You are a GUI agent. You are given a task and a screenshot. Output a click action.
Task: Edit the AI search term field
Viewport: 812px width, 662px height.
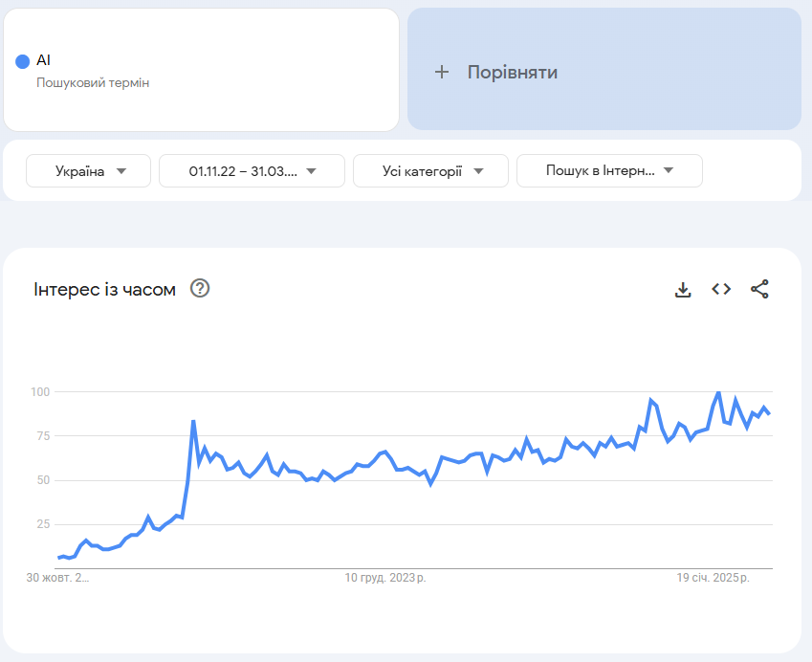pos(202,70)
